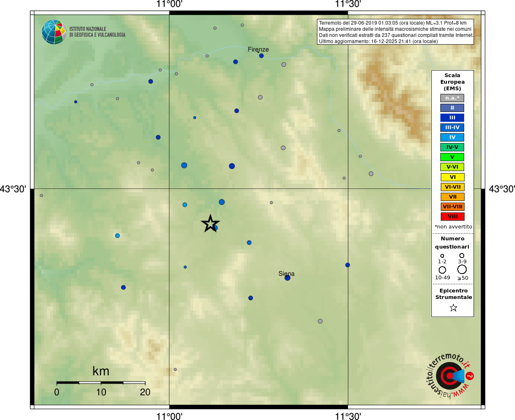The height and width of the screenshot is (420, 515).
Task: Click the scale bar '20' value
Action: [145, 392]
